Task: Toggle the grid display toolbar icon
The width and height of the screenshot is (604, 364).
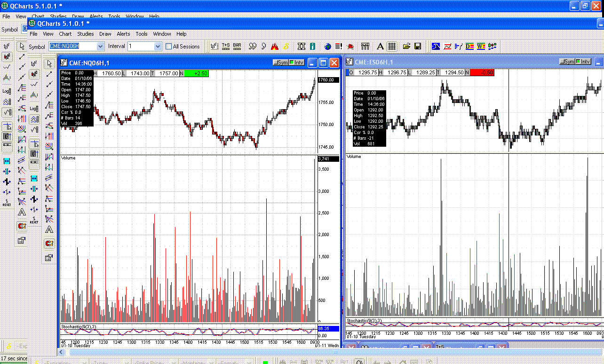Action: (x=391, y=46)
